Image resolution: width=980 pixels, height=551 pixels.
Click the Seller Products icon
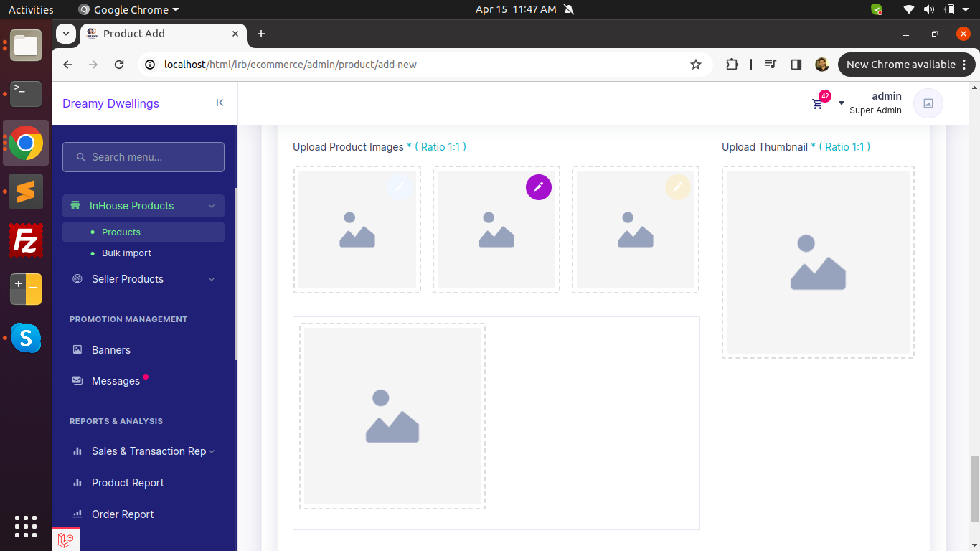pos(77,279)
